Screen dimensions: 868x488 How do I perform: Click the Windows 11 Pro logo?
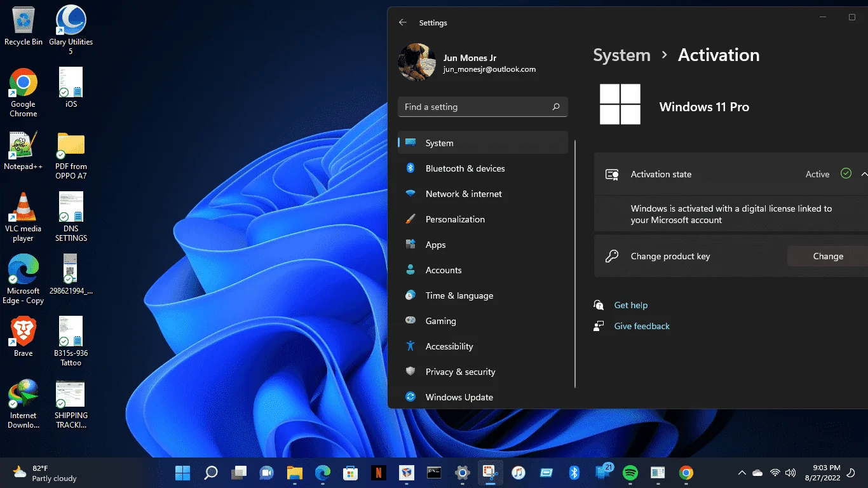pos(620,104)
